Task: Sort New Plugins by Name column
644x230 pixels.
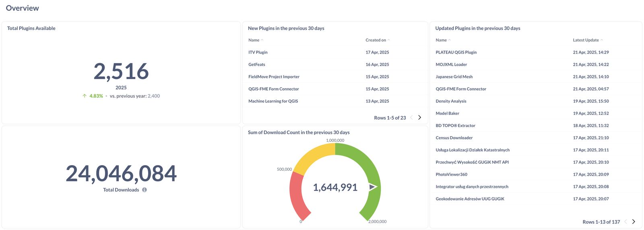Action: coord(256,40)
